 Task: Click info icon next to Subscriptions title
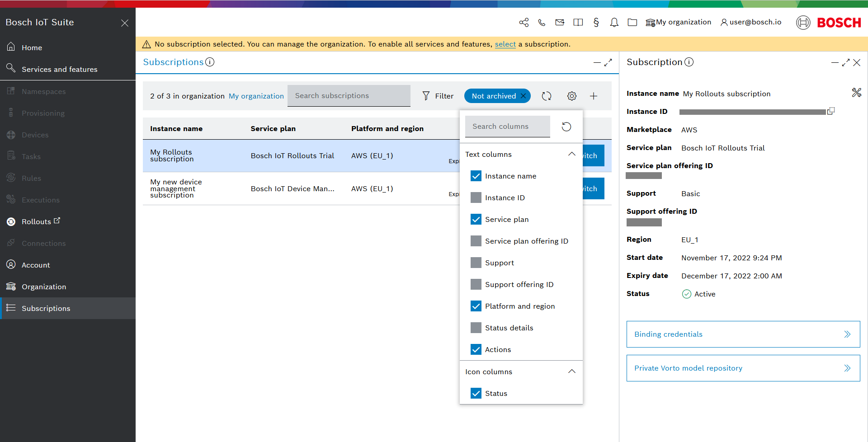210,62
